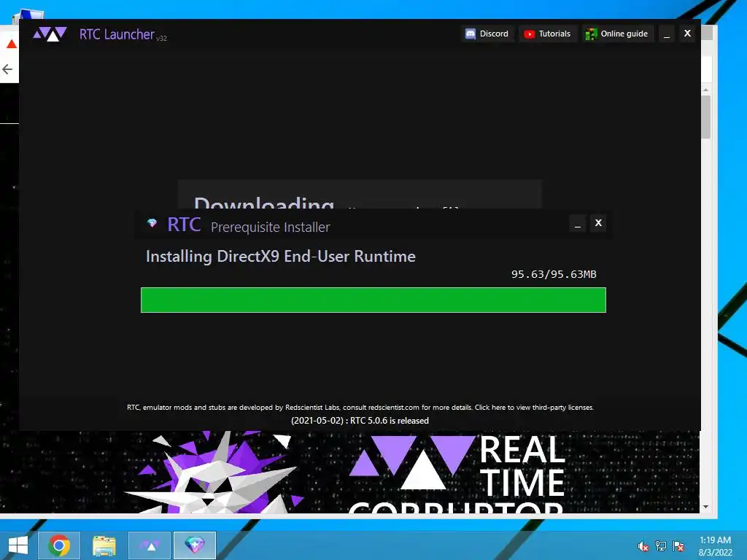
Task: Click the RTC Launcher logo icon
Action: pos(50,34)
